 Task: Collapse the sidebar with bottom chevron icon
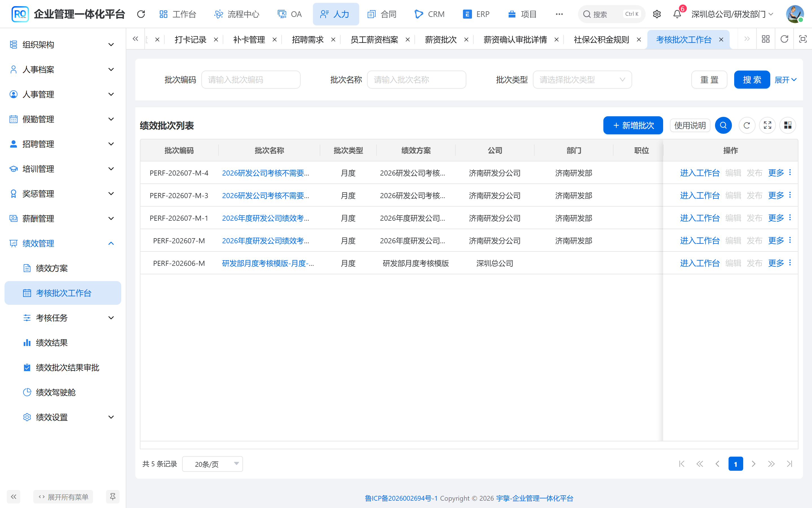click(14, 497)
